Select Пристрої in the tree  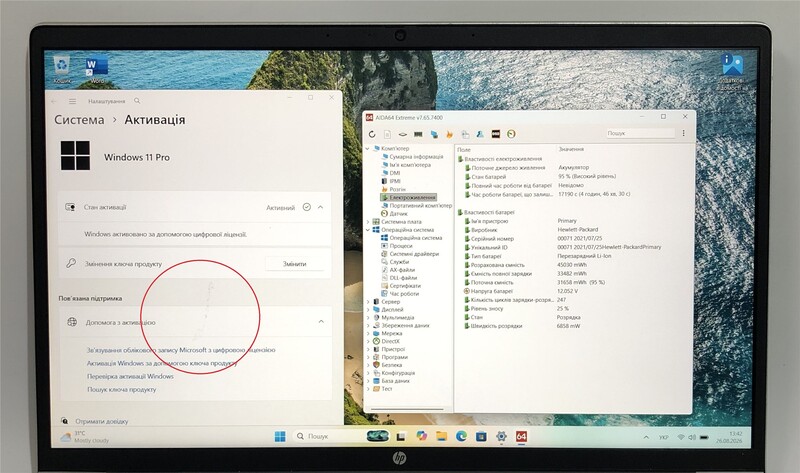393,349
